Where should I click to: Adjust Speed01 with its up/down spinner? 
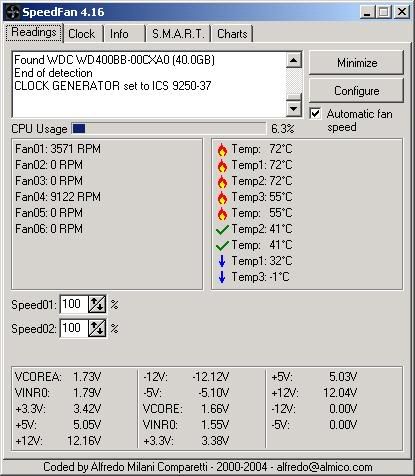pos(97,304)
